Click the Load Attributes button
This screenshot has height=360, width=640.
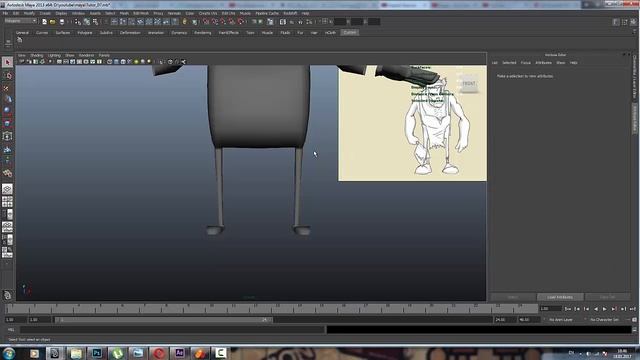560,297
